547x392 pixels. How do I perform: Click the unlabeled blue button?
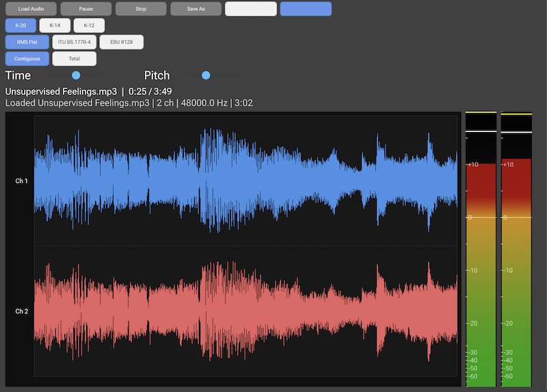pos(306,9)
